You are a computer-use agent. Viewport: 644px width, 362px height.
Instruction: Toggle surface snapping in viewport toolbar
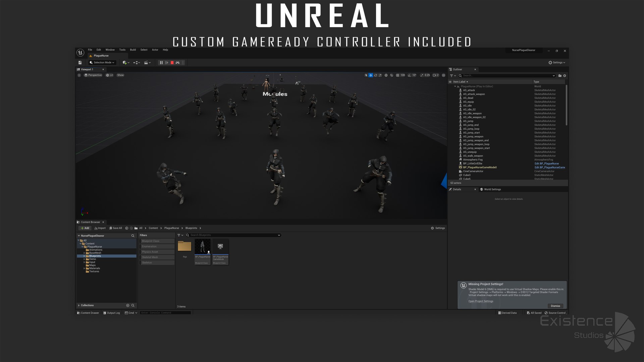(391, 75)
